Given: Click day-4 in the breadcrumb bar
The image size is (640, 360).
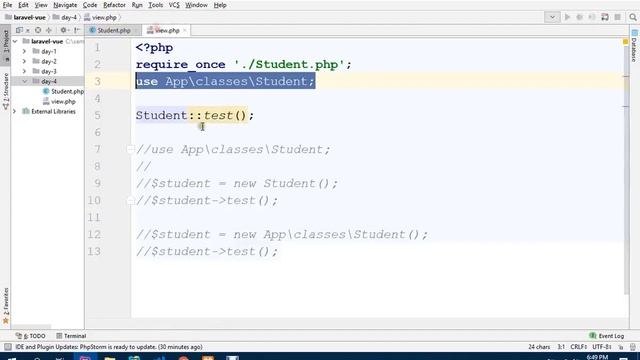Looking at the screenshot, I should click(64, 18).
